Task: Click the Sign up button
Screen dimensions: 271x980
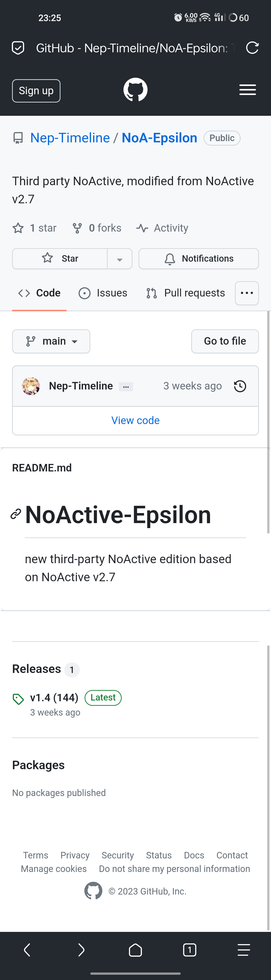Action: coord(36,91)
